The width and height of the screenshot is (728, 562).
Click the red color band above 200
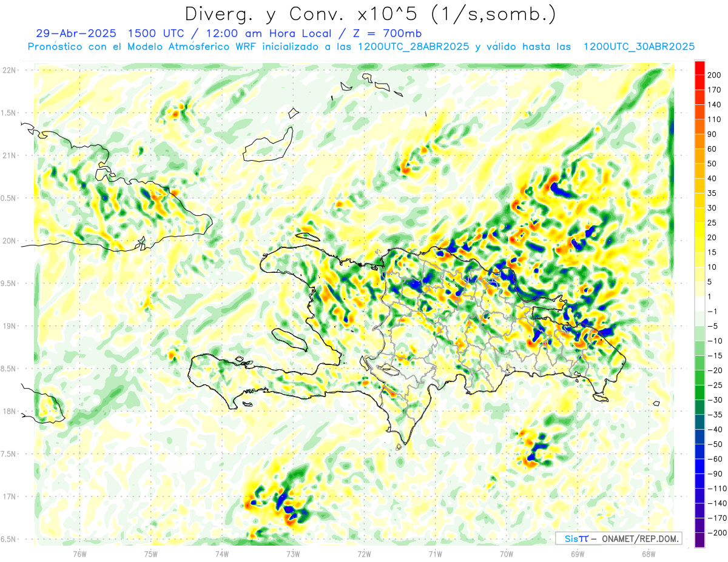click(x=699, y=67)
